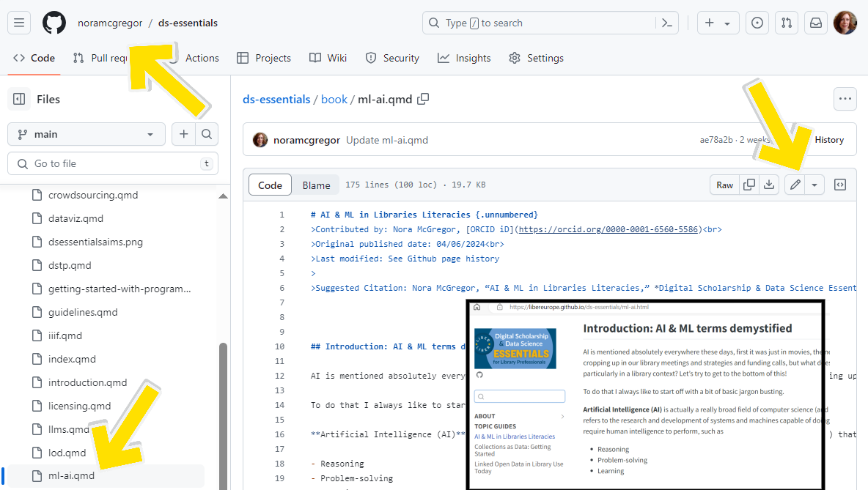Open the symbols panel icon
The width and height of the screenshot is (868, 490).
(x=839, y=185)
